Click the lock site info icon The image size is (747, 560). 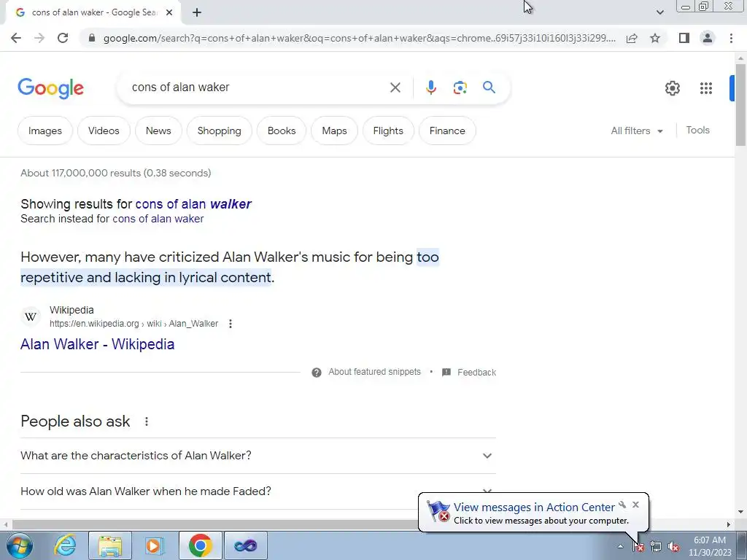[92, 38]
